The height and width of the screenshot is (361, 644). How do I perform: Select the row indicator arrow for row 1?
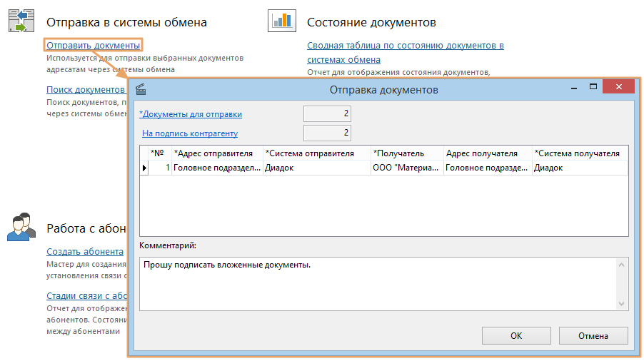coord(144,168)
